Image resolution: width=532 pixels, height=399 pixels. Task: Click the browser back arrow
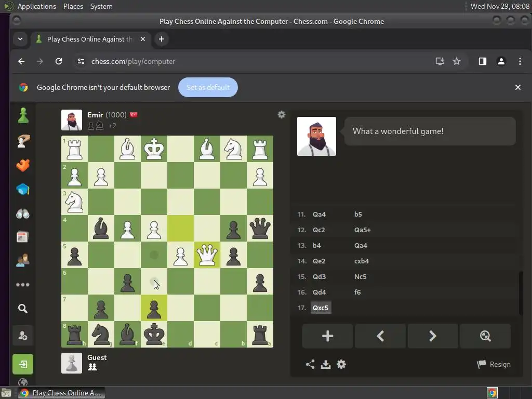coord(21,61)
